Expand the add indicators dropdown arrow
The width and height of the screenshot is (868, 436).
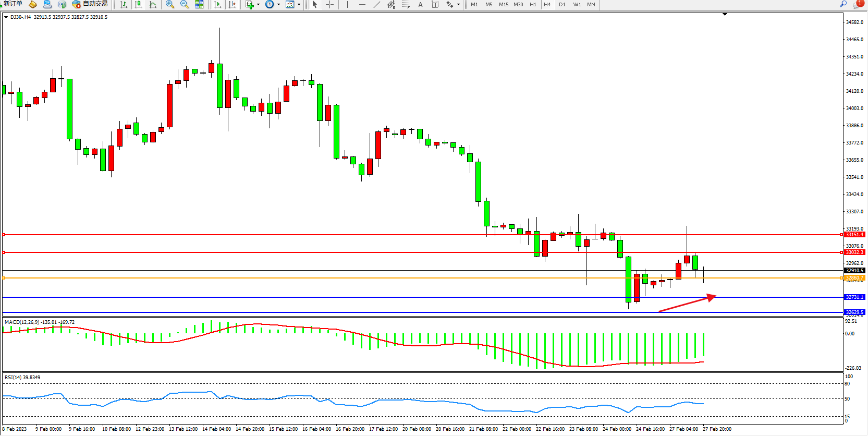tap(258, 4)
